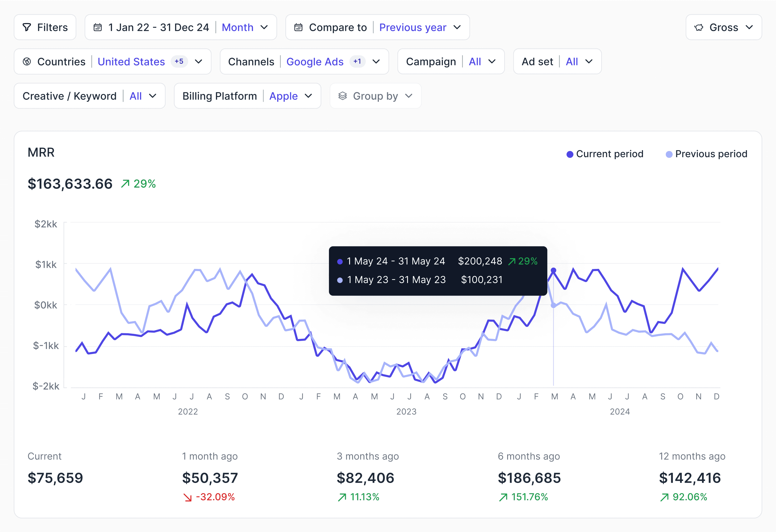Expand the Channels dropdown chevron
The width and height of the screenshot is (776, 532).
tap(376, 62)
